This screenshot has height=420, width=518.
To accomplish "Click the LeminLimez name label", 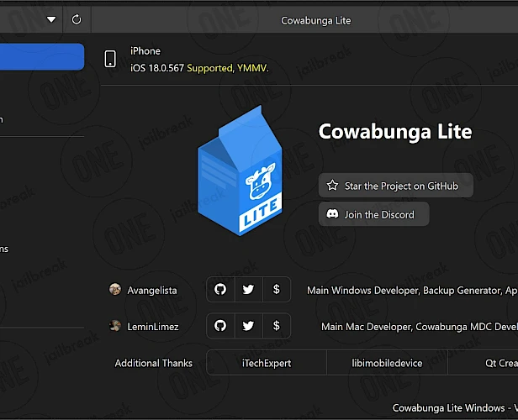I will tap(153, 327).
